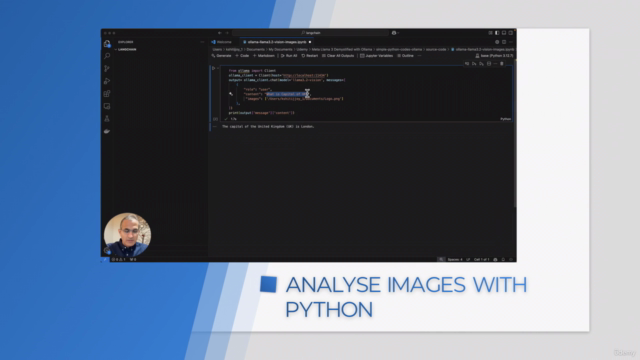
Task: Open the editor tab more actions dots
Action: coord(511,42)
